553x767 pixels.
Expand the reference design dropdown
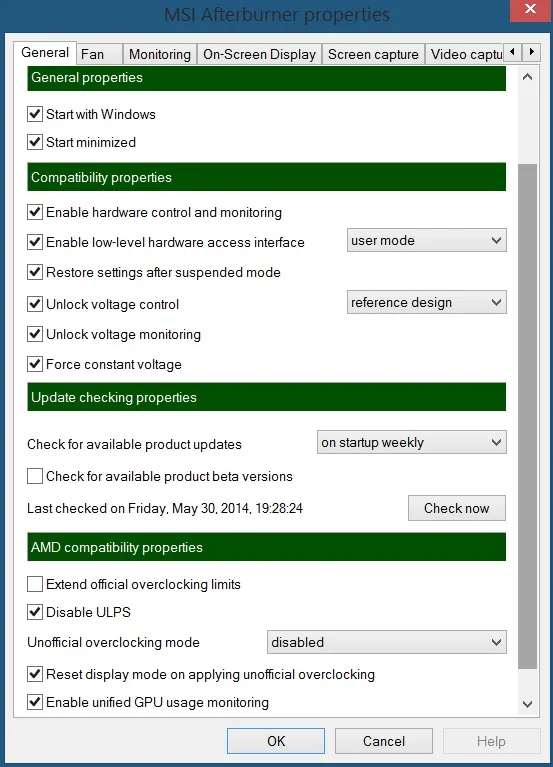pos(426,302)
